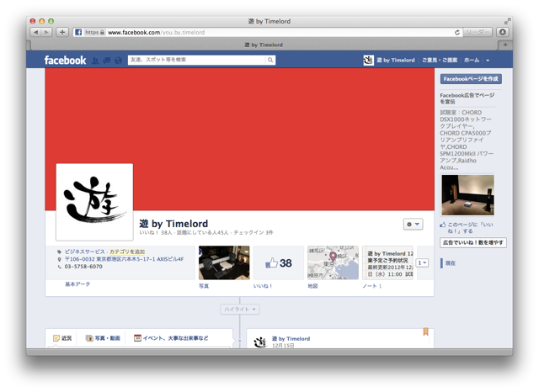Click the いいね！ label under the likes tile
The height and width of the screenshot is (392, 539).
point(263,286)
